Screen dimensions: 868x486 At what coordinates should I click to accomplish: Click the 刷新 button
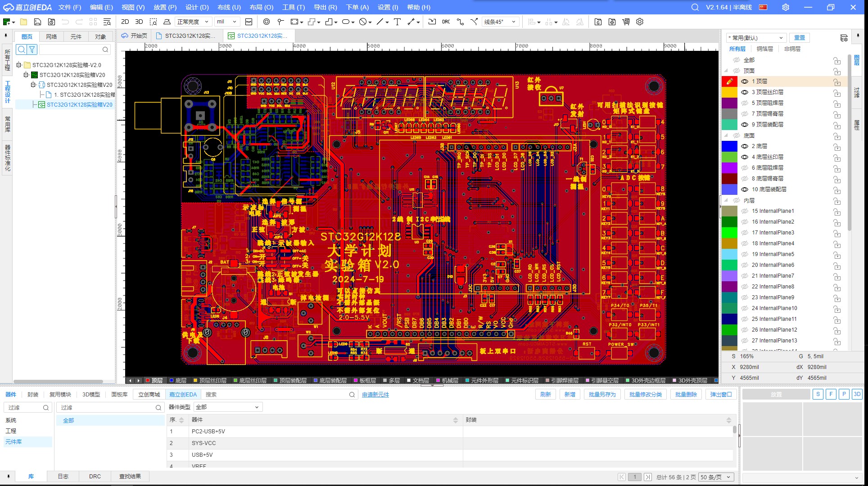546,394
